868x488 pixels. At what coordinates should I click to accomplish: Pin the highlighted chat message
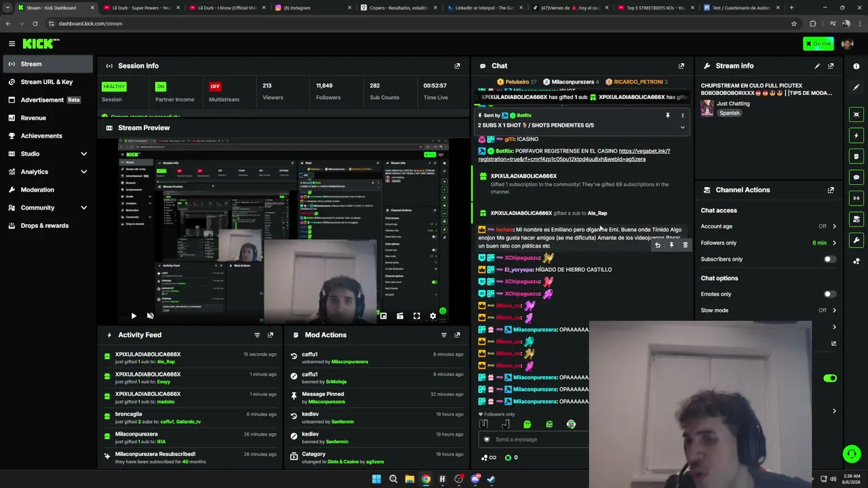click(671, 245)
